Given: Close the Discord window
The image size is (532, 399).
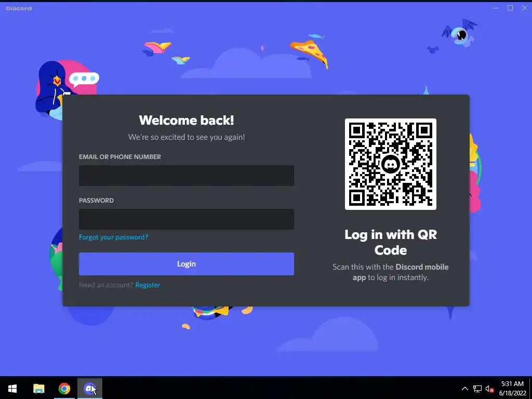Looking at the screenshot, I should [525, 8].
